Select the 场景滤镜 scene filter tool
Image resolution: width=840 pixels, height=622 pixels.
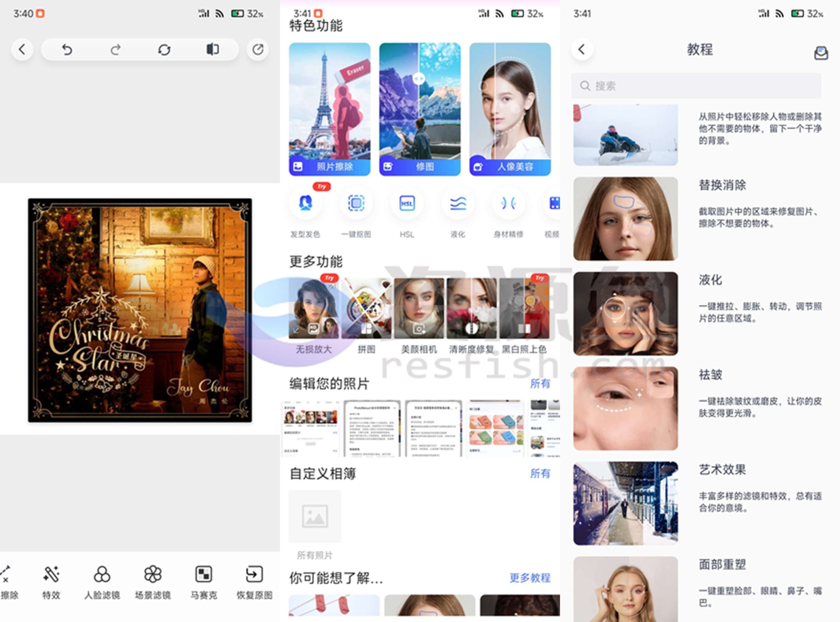pyautogui.click(x=153, y=582)
